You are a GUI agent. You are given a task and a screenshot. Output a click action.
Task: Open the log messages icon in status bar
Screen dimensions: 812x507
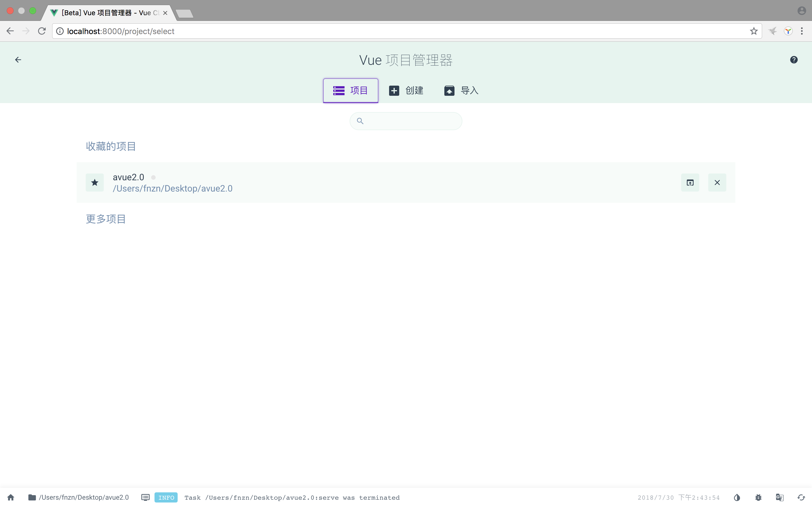[x=145, y=497]
